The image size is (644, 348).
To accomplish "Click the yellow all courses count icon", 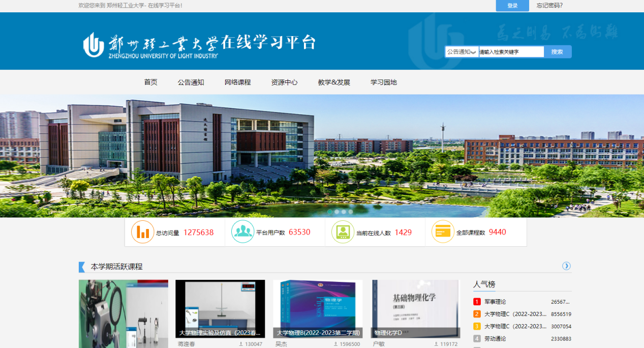I will click(x=443, y=232).
